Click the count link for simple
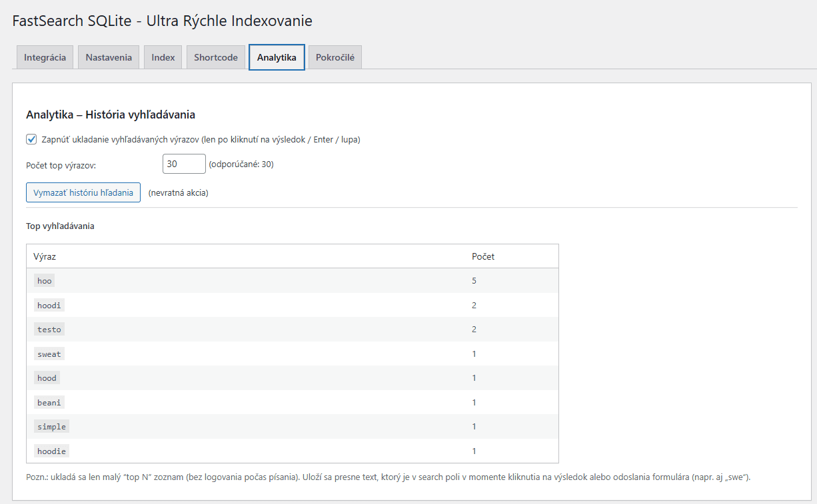The height and width of the screenshot is (504, 817). point(474,426)
